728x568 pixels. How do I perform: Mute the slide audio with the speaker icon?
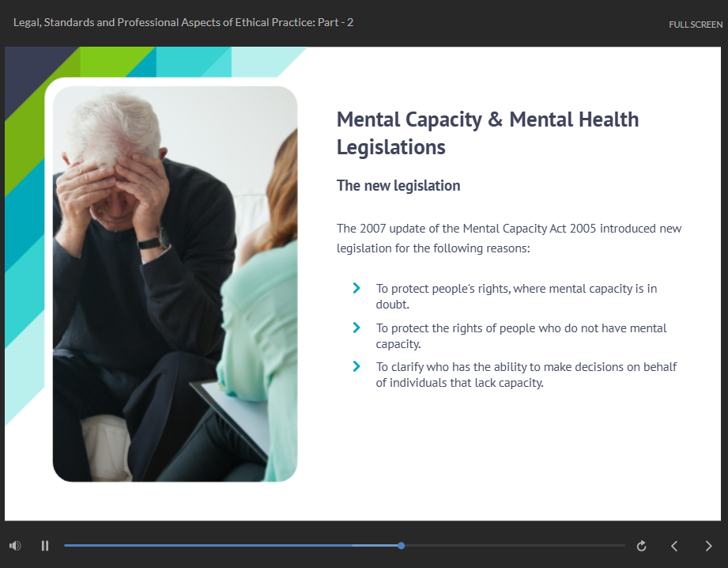click(x=14, y=546)
